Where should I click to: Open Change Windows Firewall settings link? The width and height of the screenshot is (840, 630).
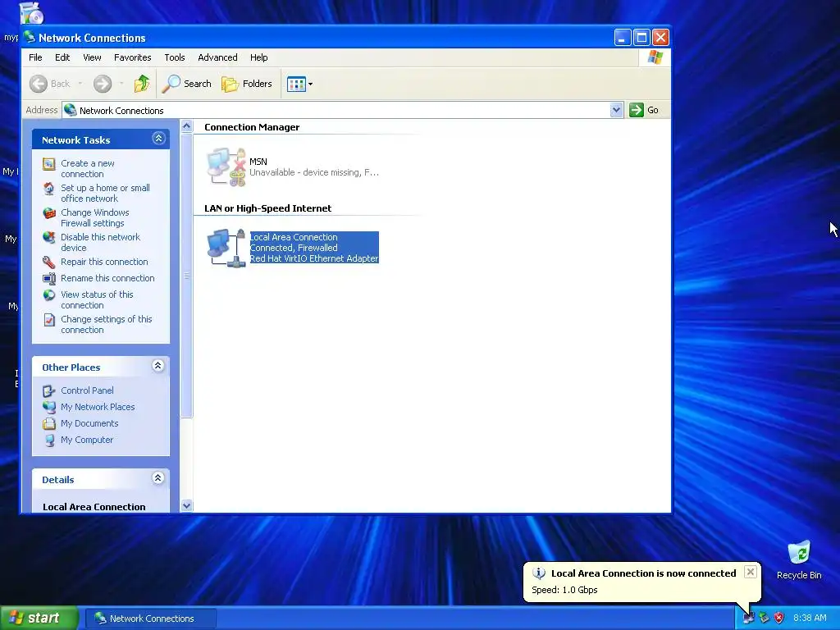(95, 218)
